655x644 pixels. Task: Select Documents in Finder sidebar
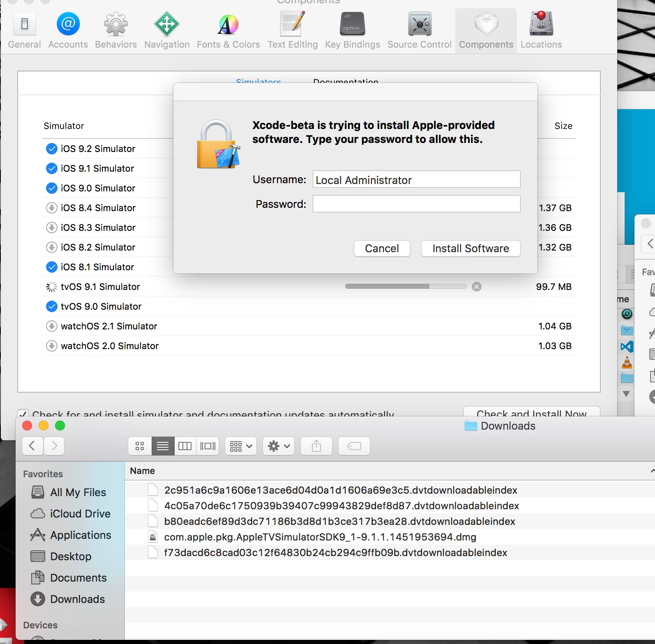pyautogui.click(x=69, y=578)
